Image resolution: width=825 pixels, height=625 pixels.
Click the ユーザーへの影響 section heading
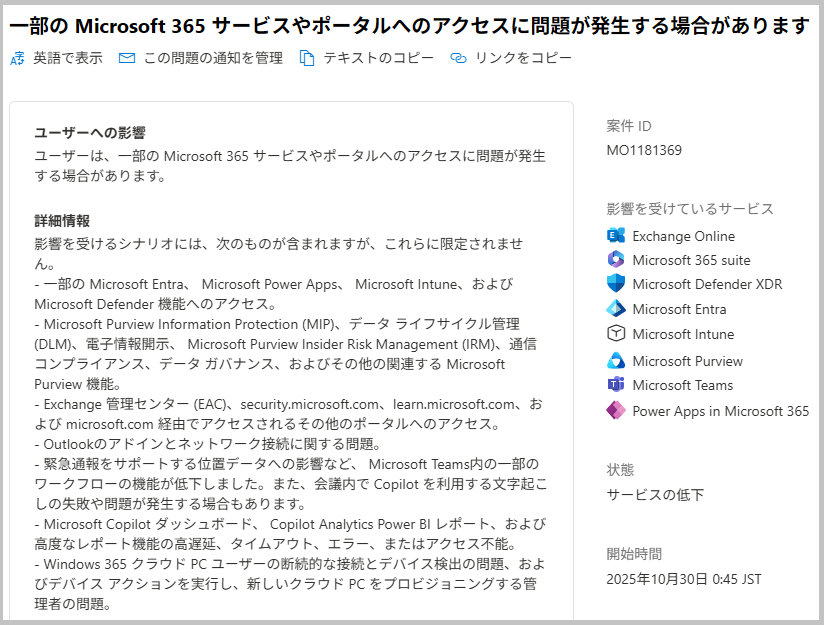pos(90,133)
